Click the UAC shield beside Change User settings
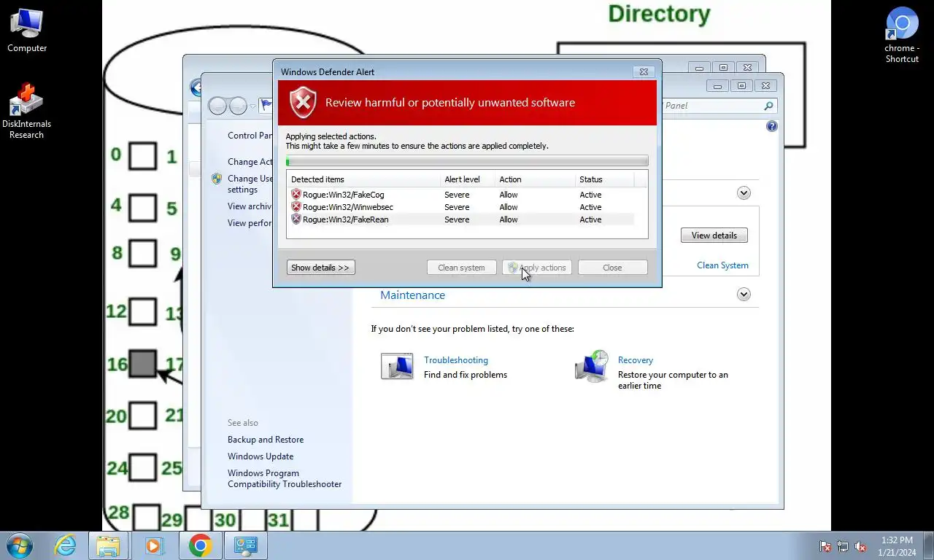The image size is (934, 560). coord(217,179)
